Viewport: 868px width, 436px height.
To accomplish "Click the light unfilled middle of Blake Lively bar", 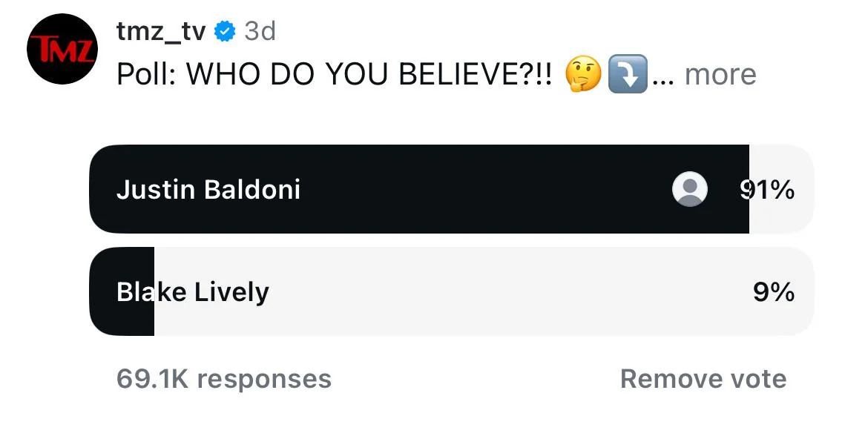I will (482, 292).
